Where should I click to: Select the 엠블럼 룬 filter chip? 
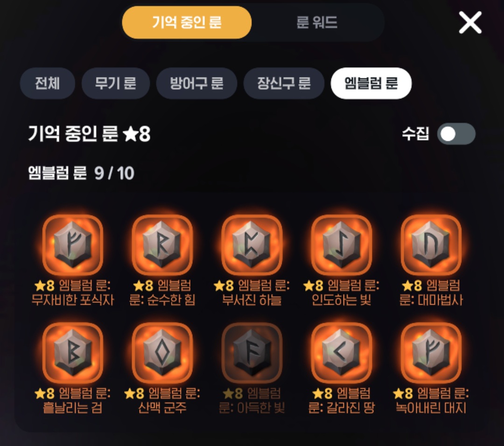coord(371,83)
